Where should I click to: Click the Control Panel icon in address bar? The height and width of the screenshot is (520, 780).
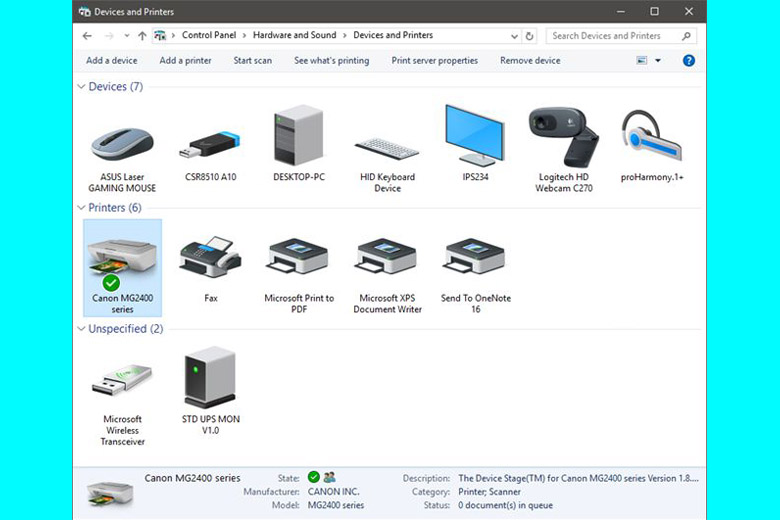pos(160,35)
